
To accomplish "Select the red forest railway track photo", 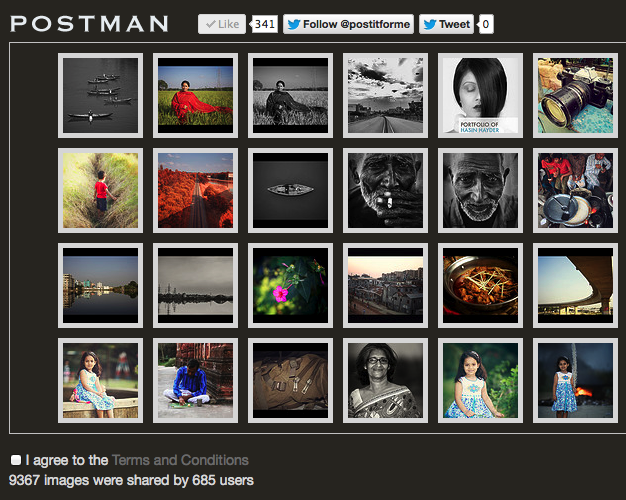I will click(x=195, y=190).
